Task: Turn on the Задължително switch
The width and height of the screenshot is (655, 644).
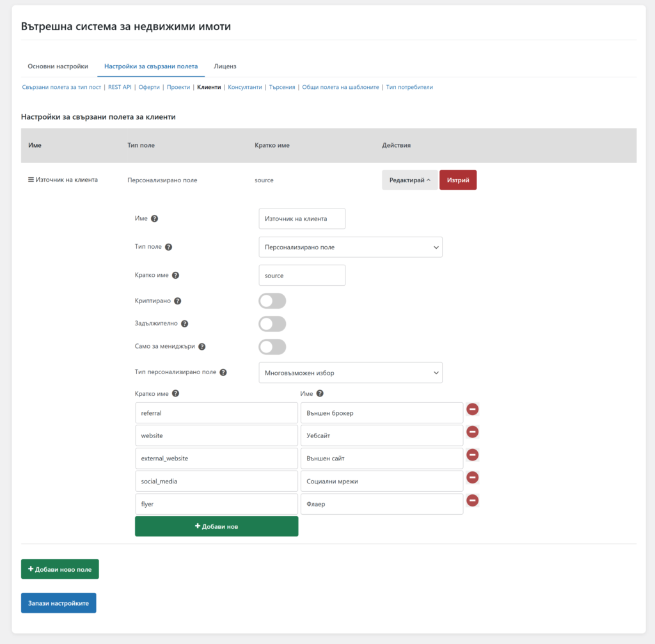Action: click(x=272, y=324)
